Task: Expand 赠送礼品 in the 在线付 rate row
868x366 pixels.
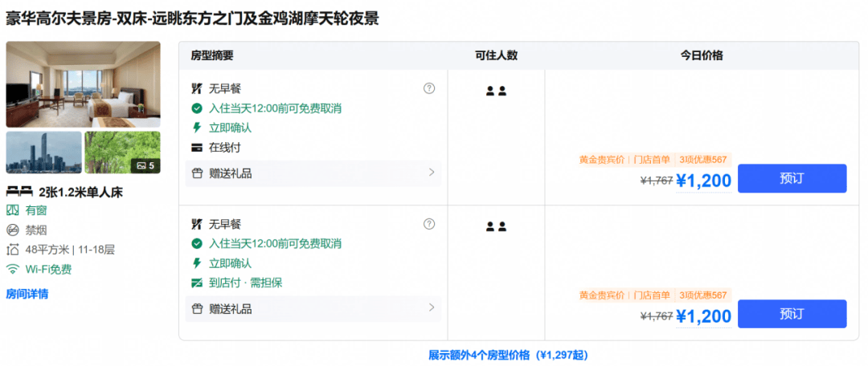Action: point(313,173)
